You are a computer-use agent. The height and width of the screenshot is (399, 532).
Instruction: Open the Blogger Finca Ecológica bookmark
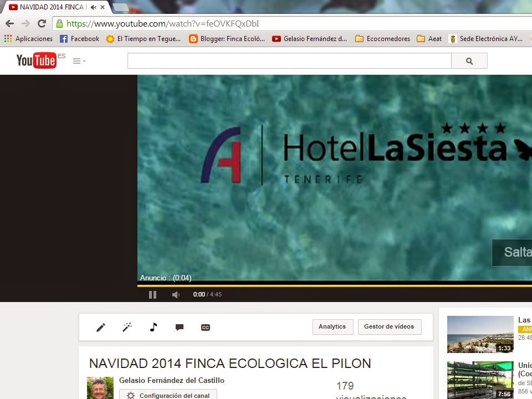227,39
